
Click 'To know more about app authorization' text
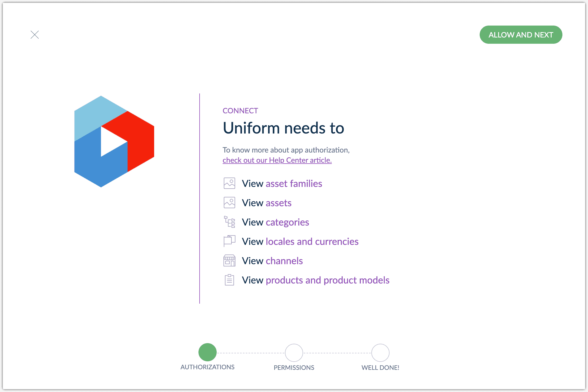pos(286,150)
